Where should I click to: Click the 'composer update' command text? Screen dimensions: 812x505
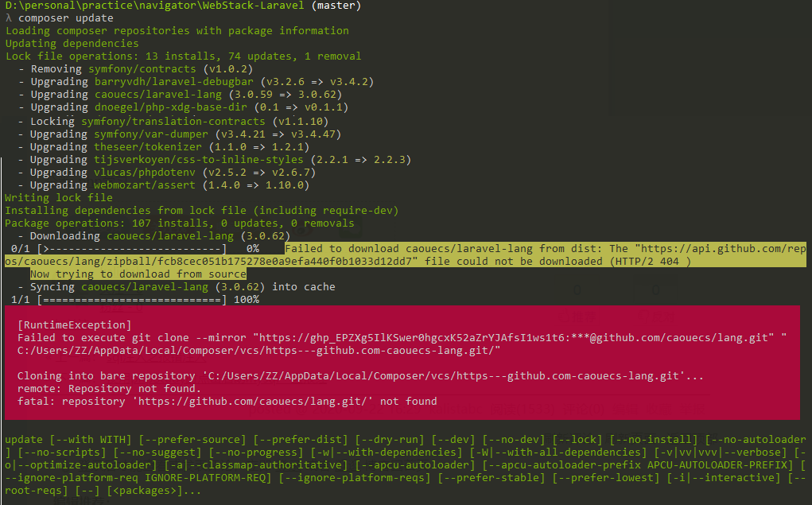(66, 18)
